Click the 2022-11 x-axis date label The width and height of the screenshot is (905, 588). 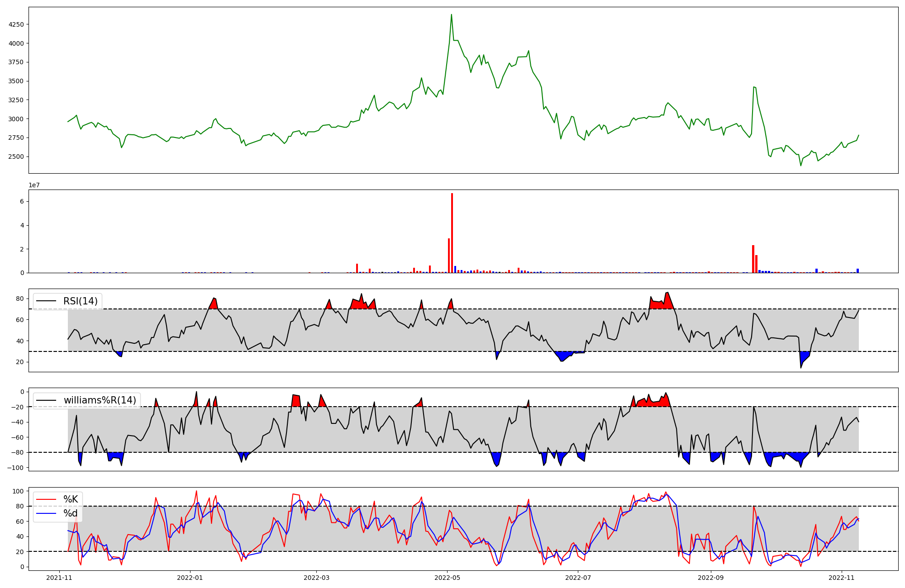pos(842,578)
